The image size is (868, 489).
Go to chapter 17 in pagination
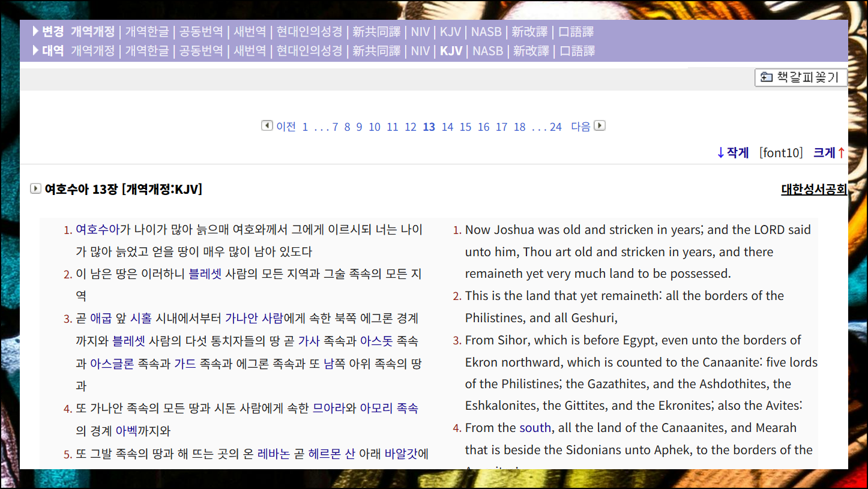point(501,127)
